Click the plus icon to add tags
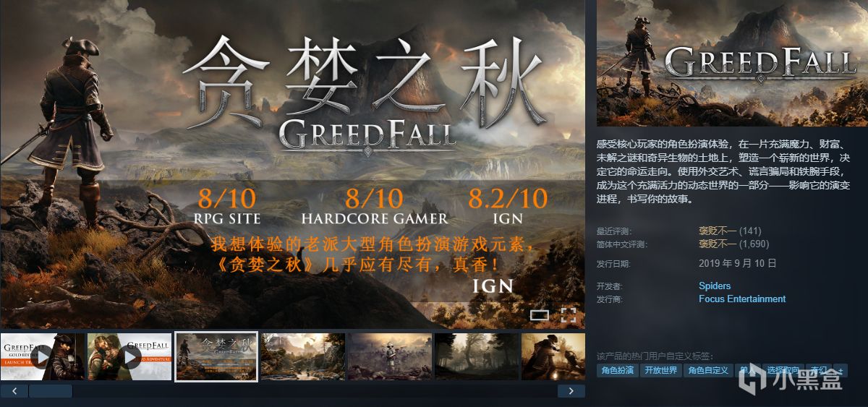Image resolution: width=868 pixels, height=407 pixels. click(x=841, y=370)
